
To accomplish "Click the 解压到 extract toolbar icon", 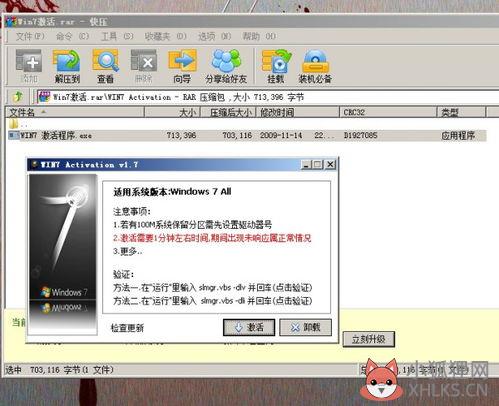I will (67, 66).
